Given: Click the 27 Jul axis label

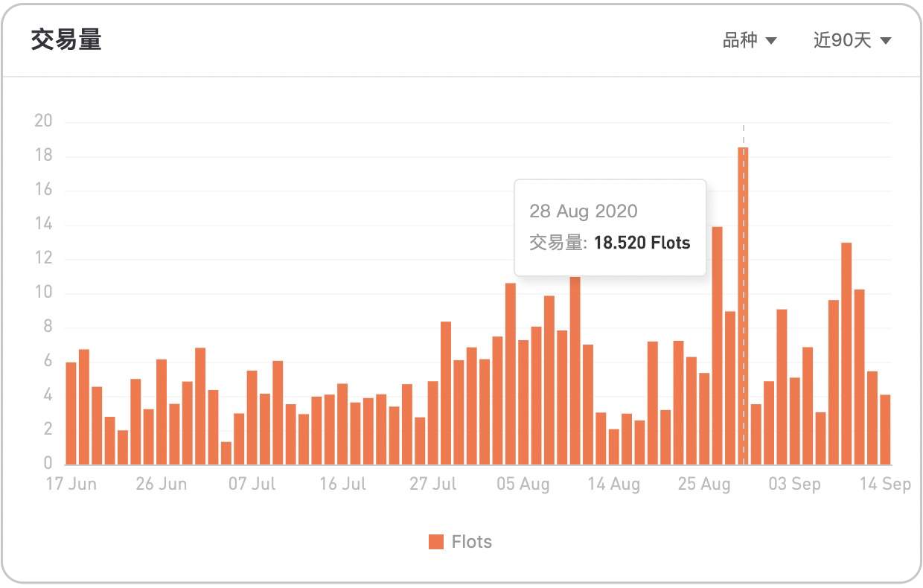Looking at the screenshot, I should pos(433,485).
